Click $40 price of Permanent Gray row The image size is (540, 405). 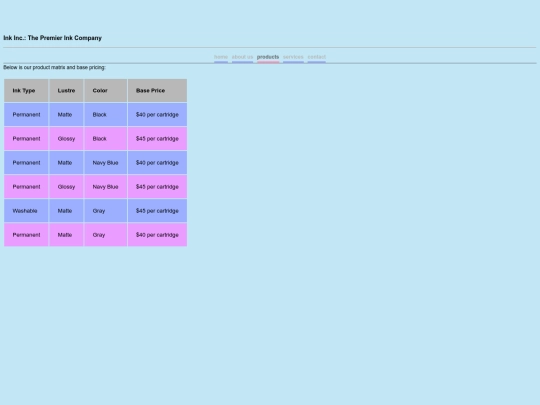157,235
